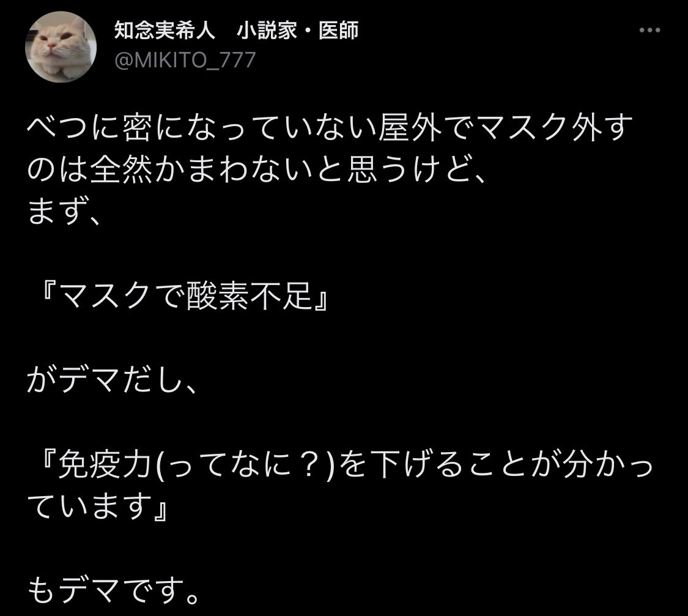Click the line がデマだし、
The image size is (688, 616).
point(111,379)
